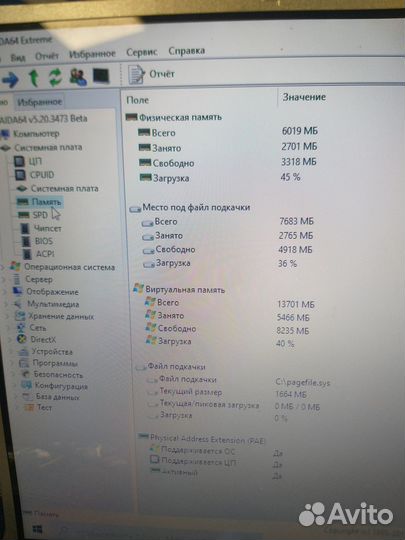Image resolution: width=405 pixels, height=540 pixels.
Task: Click the Отчёт report toolbar button
Action: click(152, 74)
